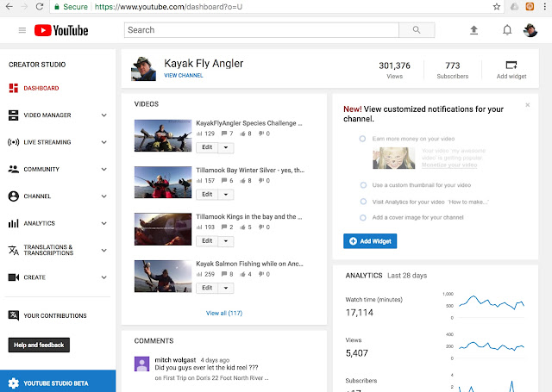Open the notifications bell
552x392 pixels.
click(x=507, y=30)
